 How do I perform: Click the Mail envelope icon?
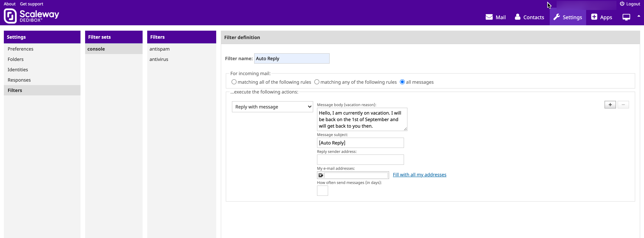(x=489, y=17)
